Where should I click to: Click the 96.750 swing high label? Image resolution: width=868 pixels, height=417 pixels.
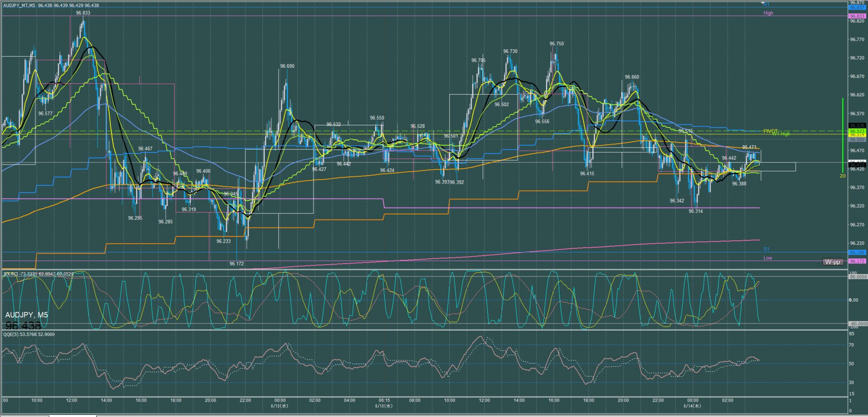557,44
